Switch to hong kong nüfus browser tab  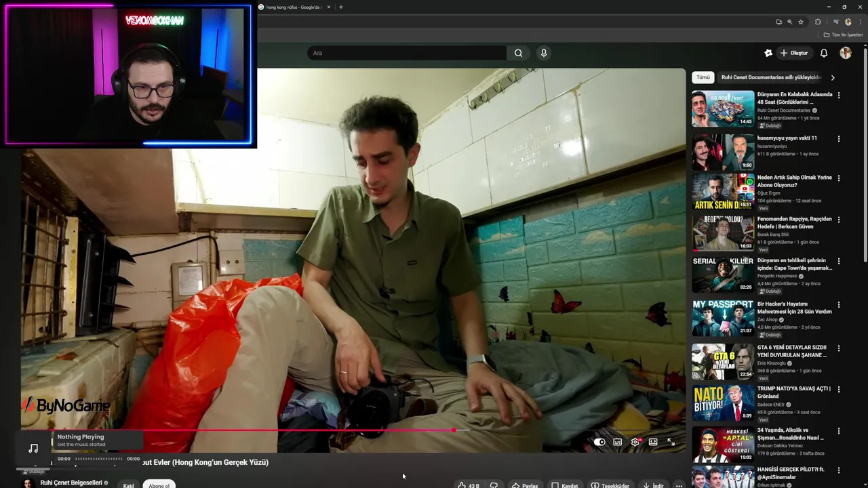coord(294,7)
